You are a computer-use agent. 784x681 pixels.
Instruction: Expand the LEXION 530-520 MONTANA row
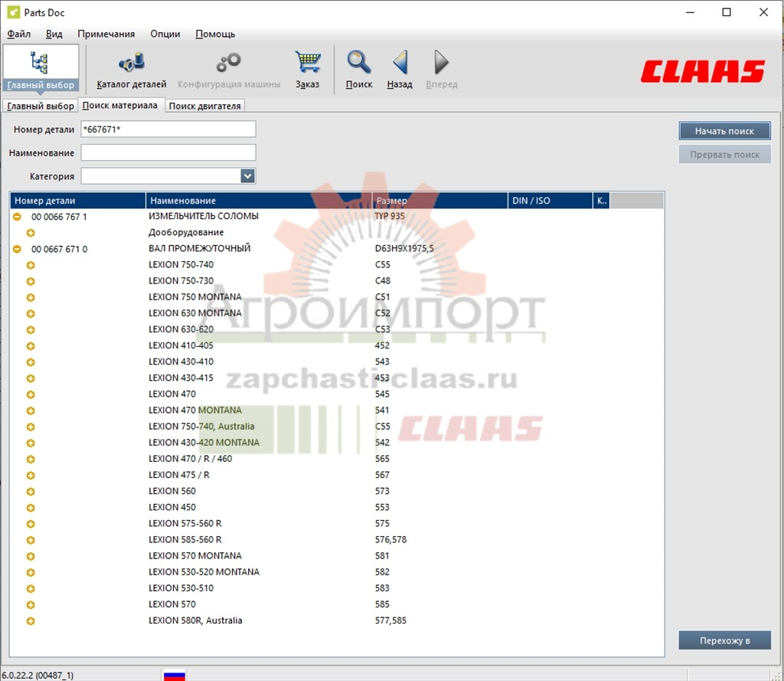click(x=31, y=572)
